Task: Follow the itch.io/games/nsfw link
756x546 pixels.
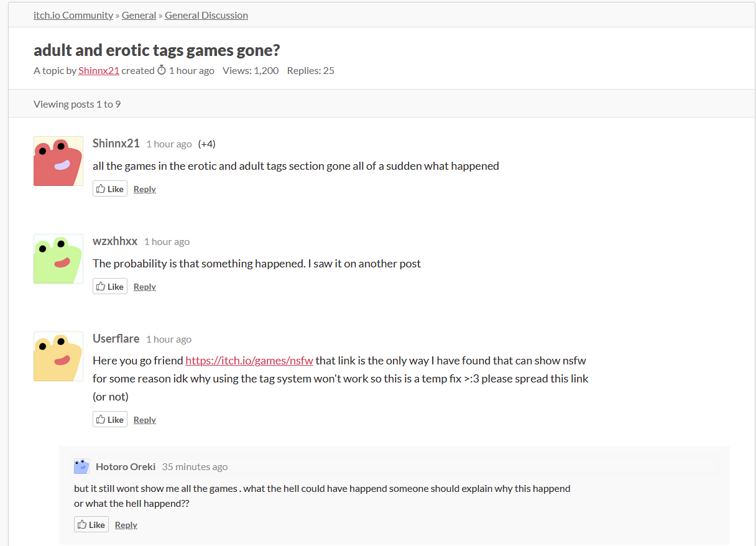Action: [x=249, y=361]
